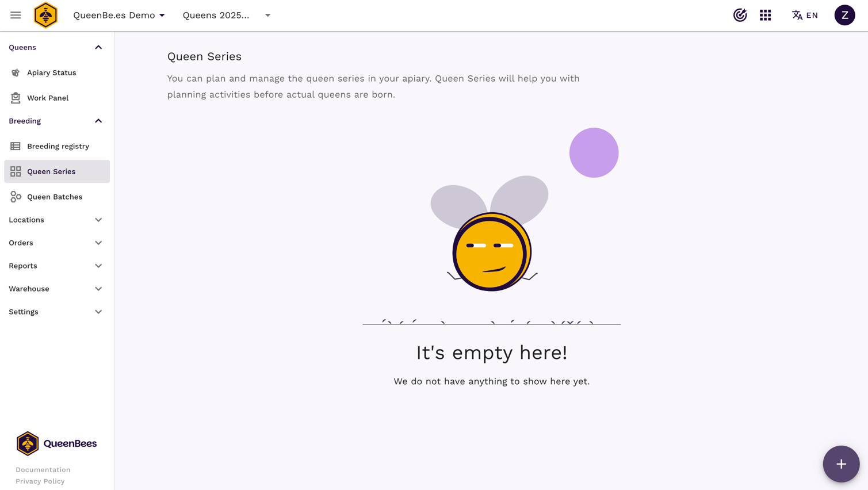Viewport: 868px width, 490px height.
Task: Open the Z user avatar menu
Action: point(844,16)
